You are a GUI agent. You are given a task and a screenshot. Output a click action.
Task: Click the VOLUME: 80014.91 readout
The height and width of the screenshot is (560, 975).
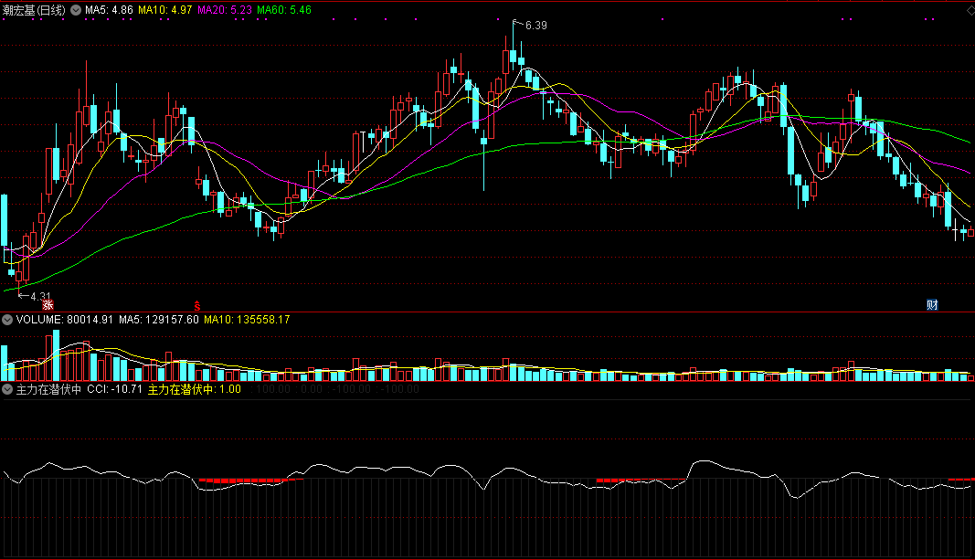point(65,320)
